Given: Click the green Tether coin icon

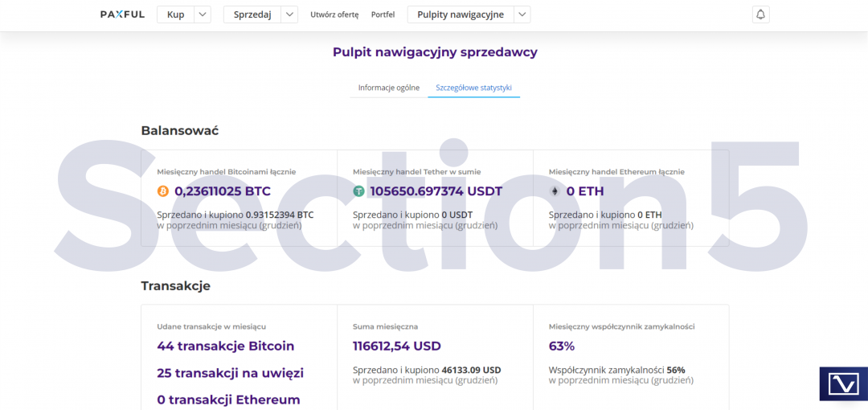Looking at the screenshot, I should [359, 191].
